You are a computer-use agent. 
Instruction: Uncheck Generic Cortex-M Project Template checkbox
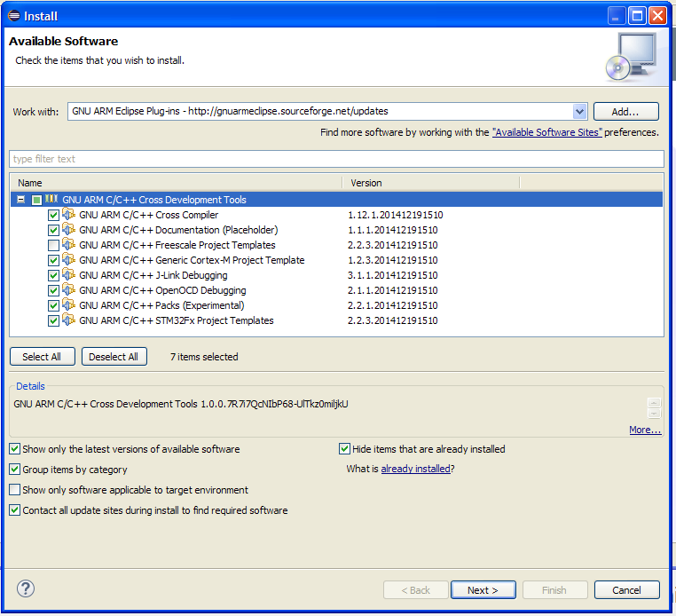[53, 260]
